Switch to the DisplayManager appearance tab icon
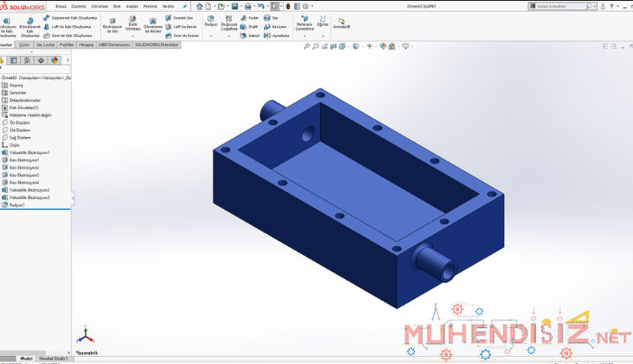Image resolution: width=633 pixels, height=364 pixels. (x=54, y=61)
